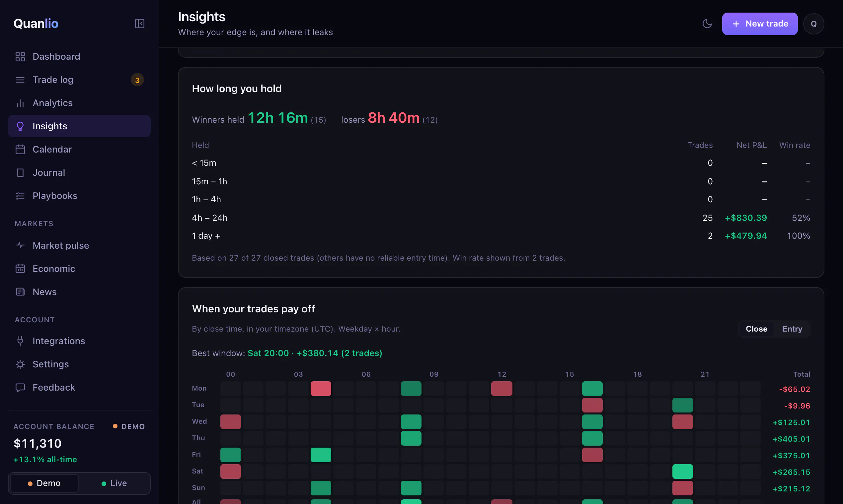Open the Q user avatar menu
843x504 pixels.
click(813, 24)
